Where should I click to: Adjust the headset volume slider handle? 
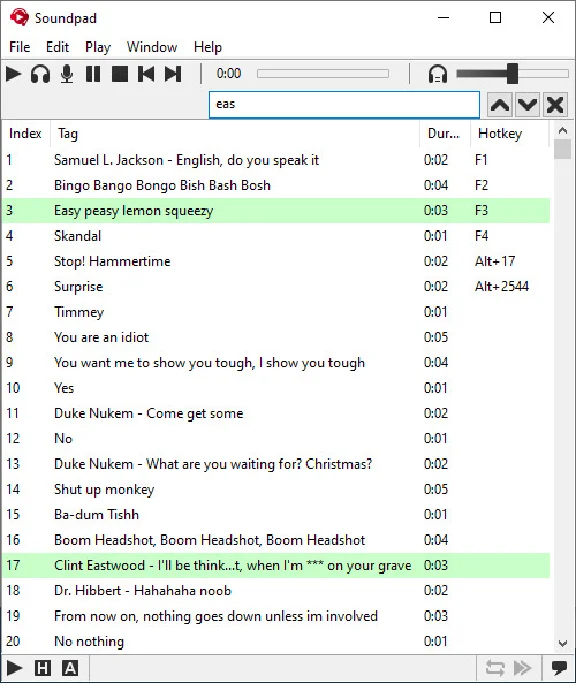(512, 74)
